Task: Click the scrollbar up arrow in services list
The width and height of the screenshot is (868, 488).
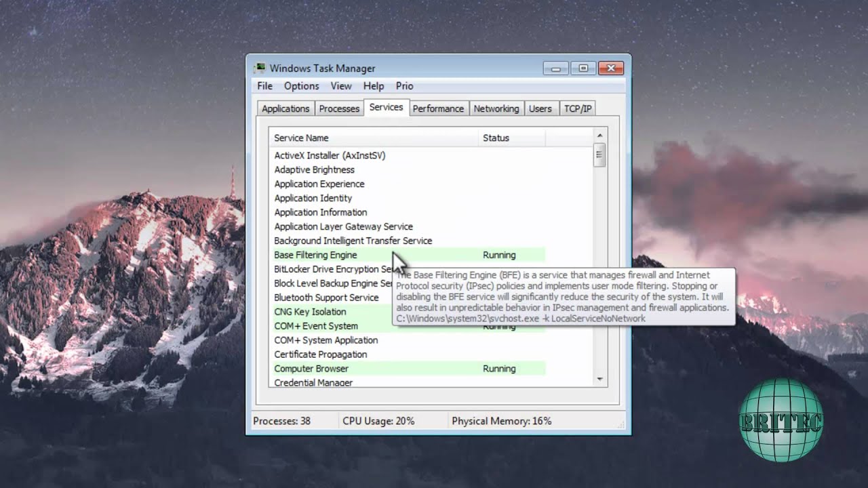Action: click(x=599, y=136)
